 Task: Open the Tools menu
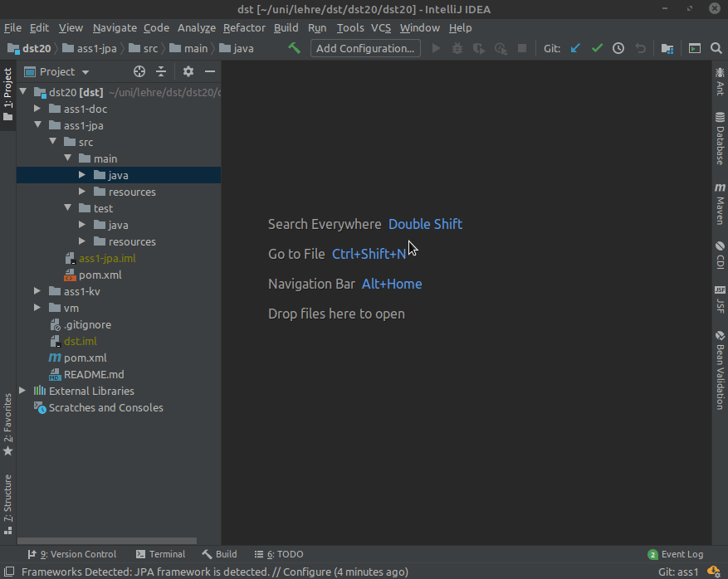coord(350,28)
